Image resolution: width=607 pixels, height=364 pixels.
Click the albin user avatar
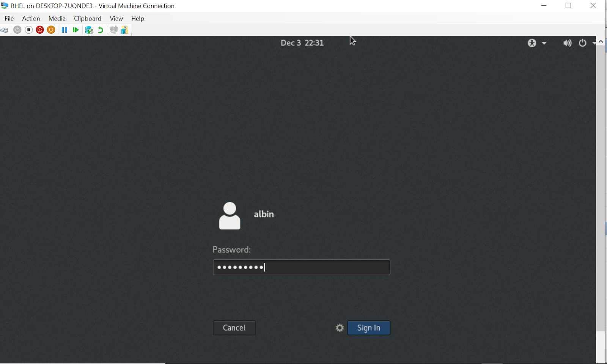point(230,216)
